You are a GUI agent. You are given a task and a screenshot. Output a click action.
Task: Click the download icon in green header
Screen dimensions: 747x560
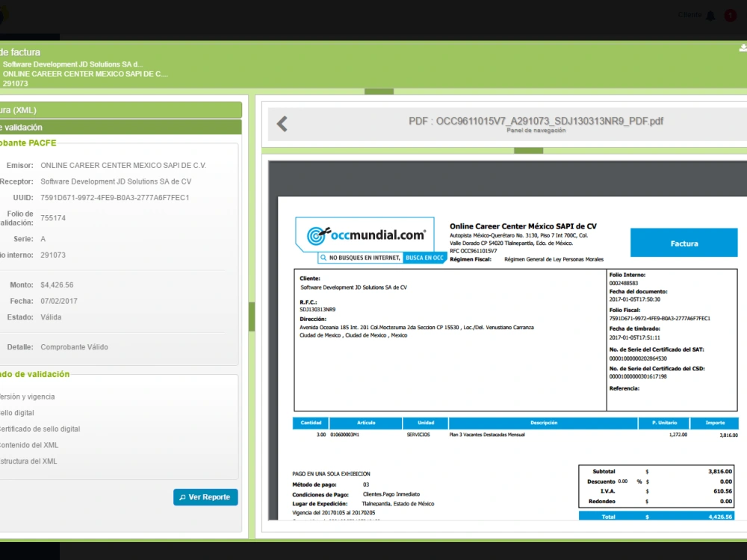(743, 48)
